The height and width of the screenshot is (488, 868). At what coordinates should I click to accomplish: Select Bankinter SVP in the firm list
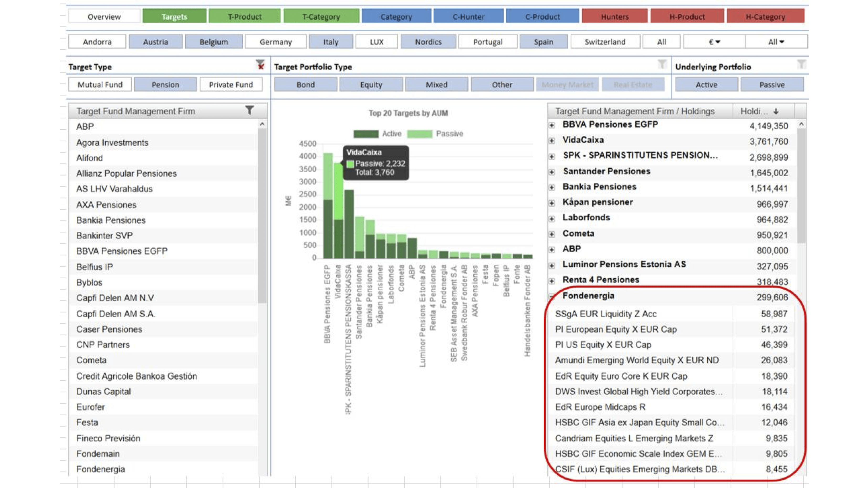tap(163, 236)
